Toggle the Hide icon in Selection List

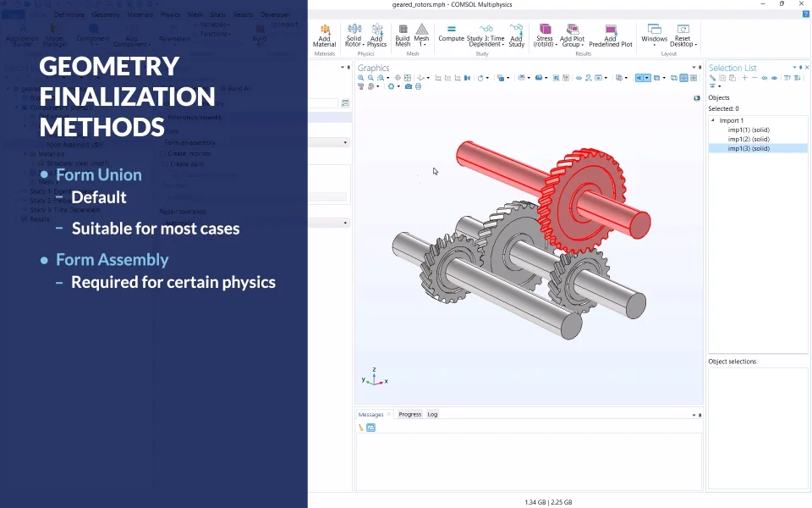pyautogui.click(x=765, y=78)
